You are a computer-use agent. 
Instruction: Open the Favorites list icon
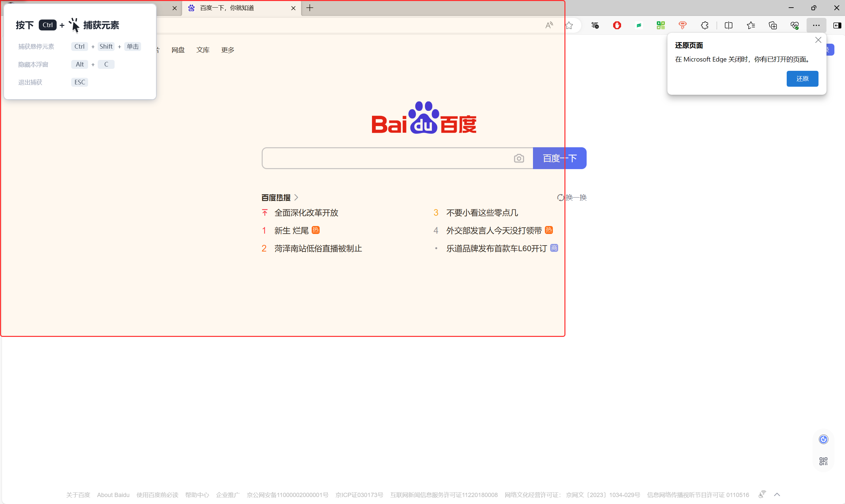[751, 25]
